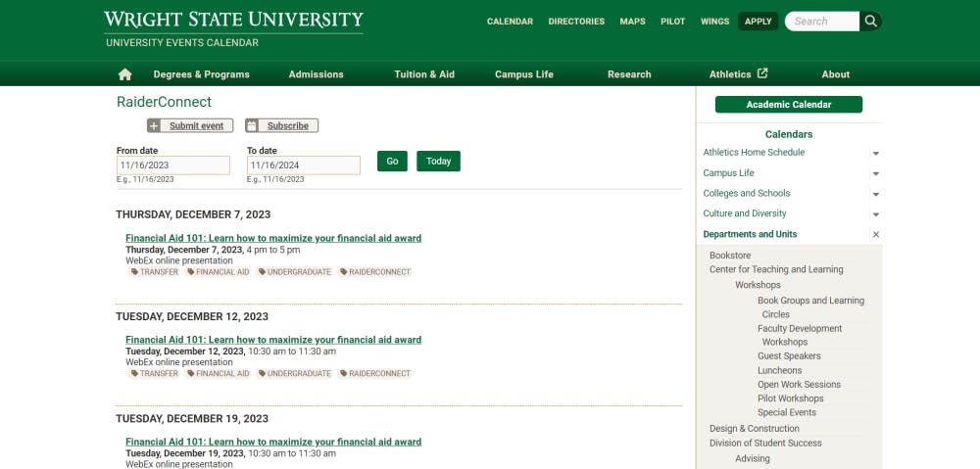Select Special Events calendar
The width and height of the screenshot is (980, 469).
(x=787, y=413)
